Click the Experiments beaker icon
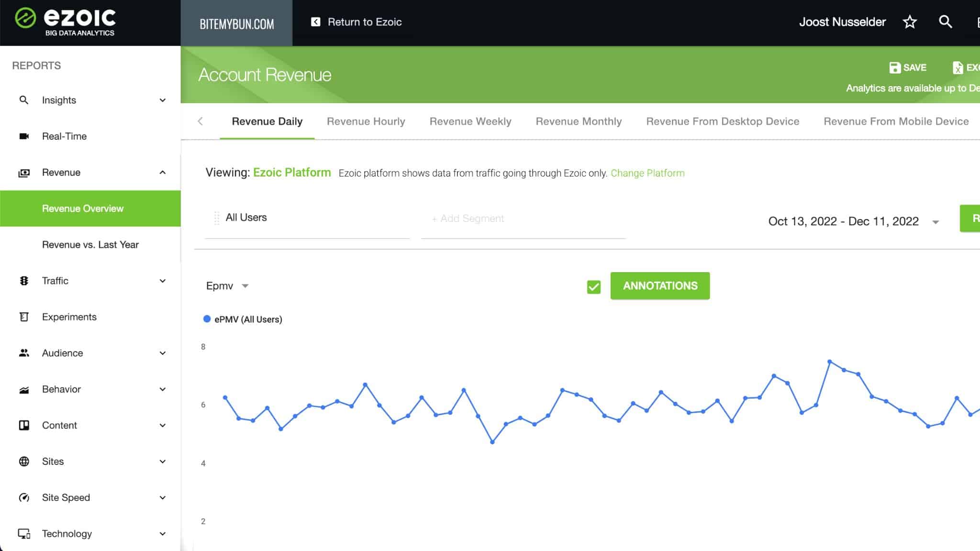The height and width of the screenshot is (551, 980). coord(24,317)
